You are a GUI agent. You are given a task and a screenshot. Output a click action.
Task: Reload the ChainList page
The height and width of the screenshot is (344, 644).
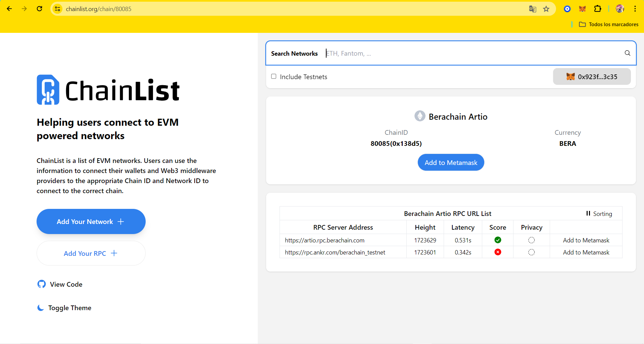point(39,9)
